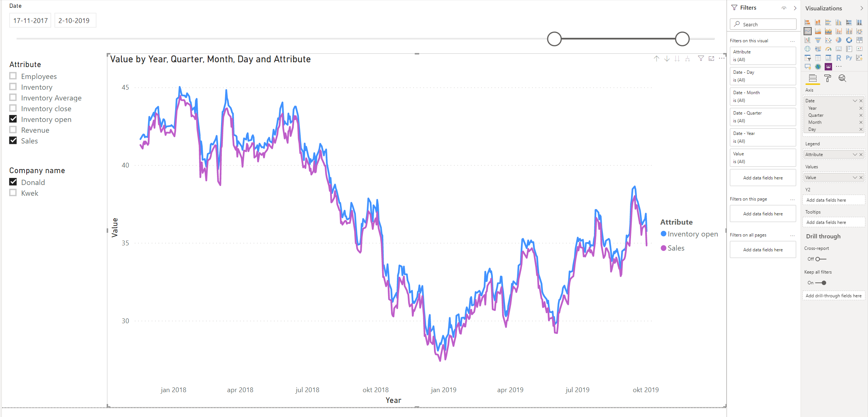This screenshot has width=868, height=417.
Task: Switch to the Format paint roller tab
Action: (x=828, y=78)
